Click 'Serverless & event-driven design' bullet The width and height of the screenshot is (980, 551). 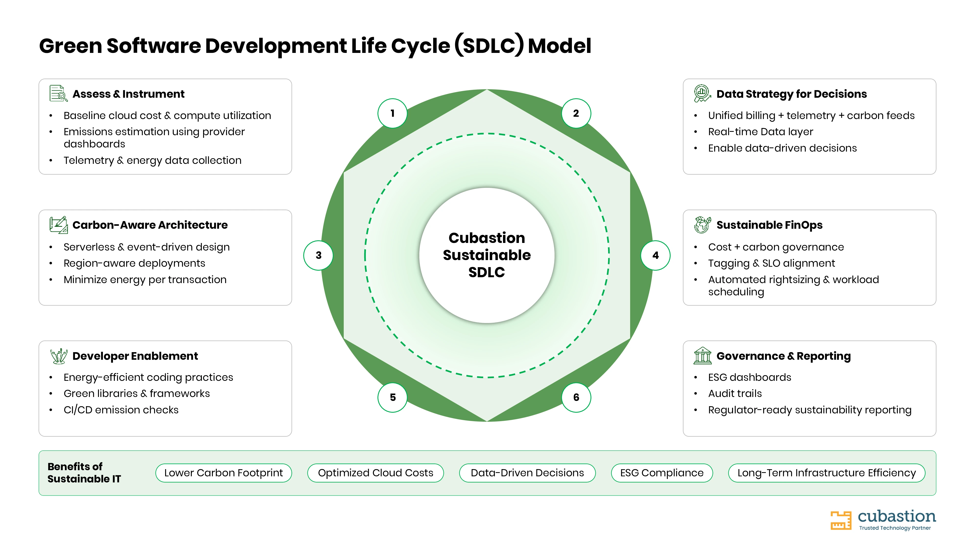[147, 247]
